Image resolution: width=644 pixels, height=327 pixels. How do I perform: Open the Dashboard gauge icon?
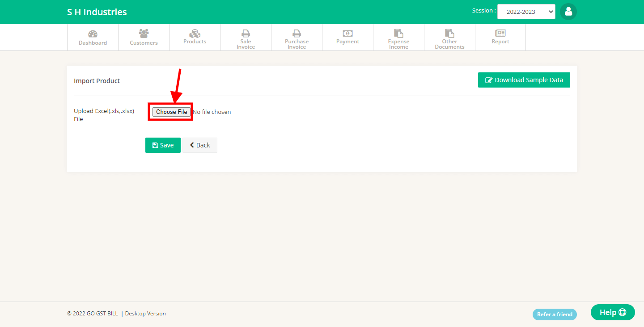(x=93, y=34)
